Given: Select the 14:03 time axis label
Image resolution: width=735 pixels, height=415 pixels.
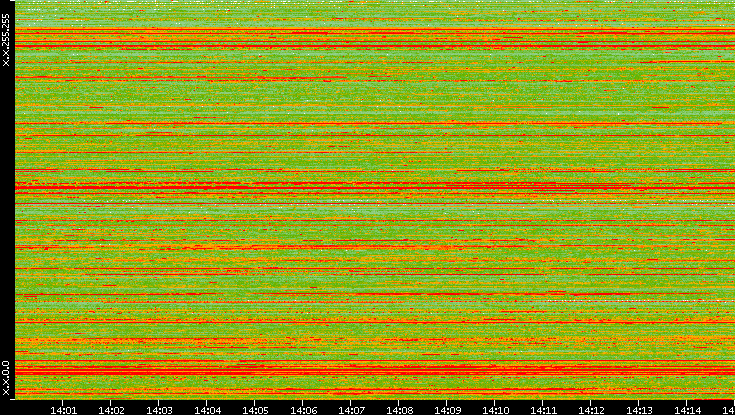Looking at the screenshot, I should tap(159, 410).
